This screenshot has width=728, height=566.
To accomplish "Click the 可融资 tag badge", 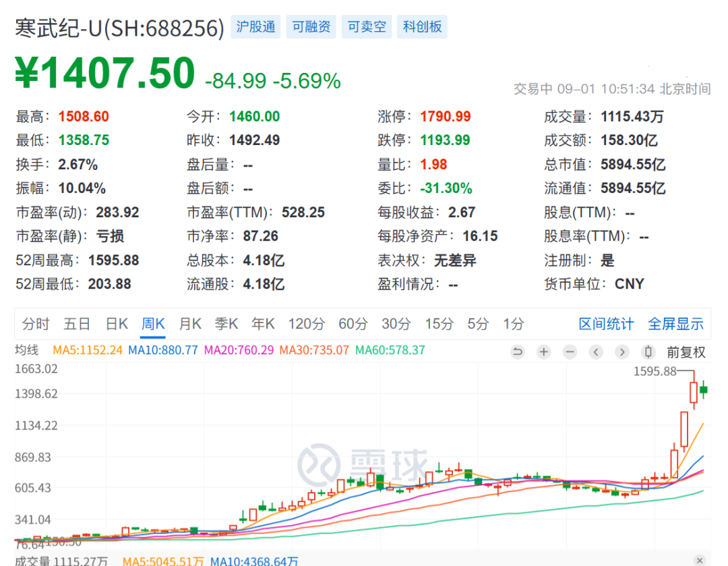I will [x=311, y=27].
